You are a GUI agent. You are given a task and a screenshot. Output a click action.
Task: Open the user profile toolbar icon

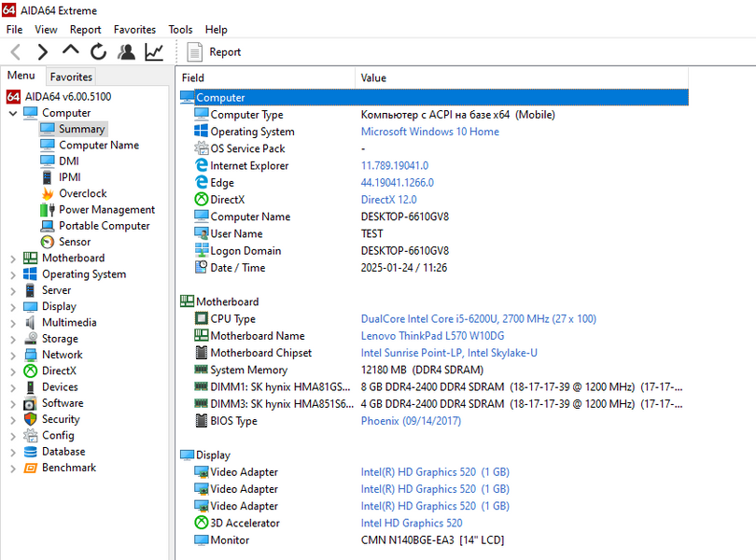pyautogui.click(x=126, y=51)
